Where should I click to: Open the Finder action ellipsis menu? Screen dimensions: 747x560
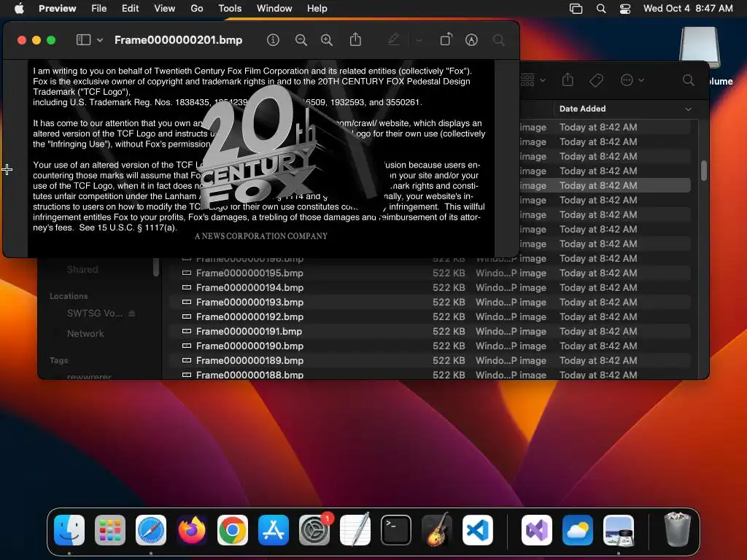(x=632, y=80)
